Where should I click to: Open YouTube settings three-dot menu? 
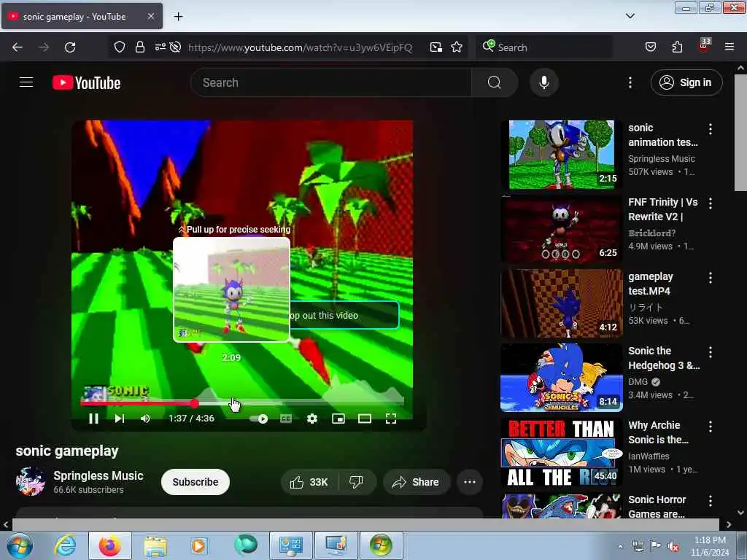(x=630, y=82)
